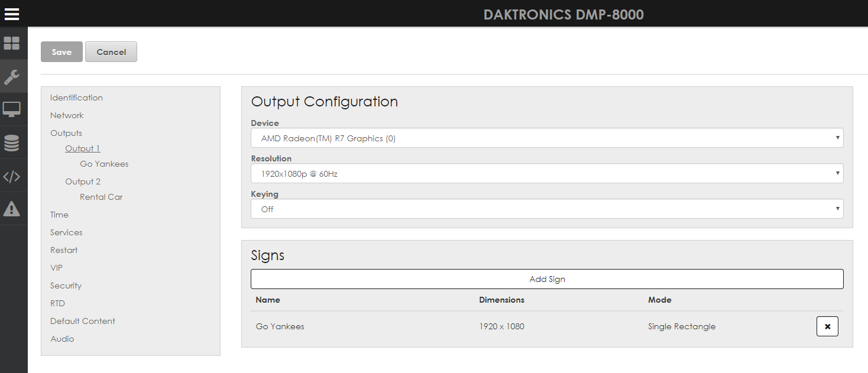
Task: Save the current configuration
Action: pyautogui.click(x=61, y=51)
